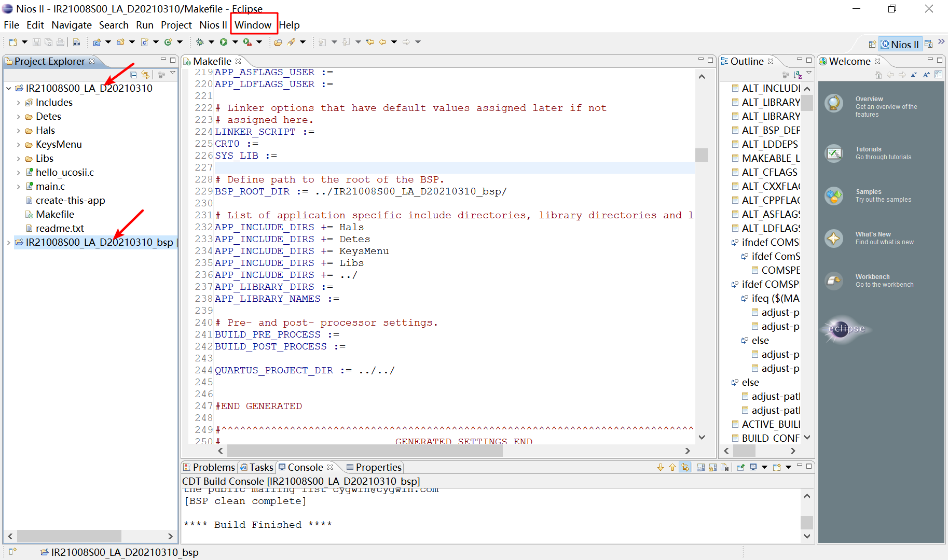Click Project Explorer horizontal scrollbar thumb
This screenshot has width=948, height=560.
69,536
